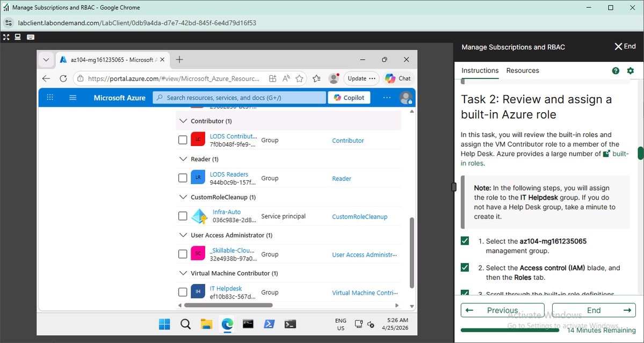Click the Copilot button in Azure header

349,98
